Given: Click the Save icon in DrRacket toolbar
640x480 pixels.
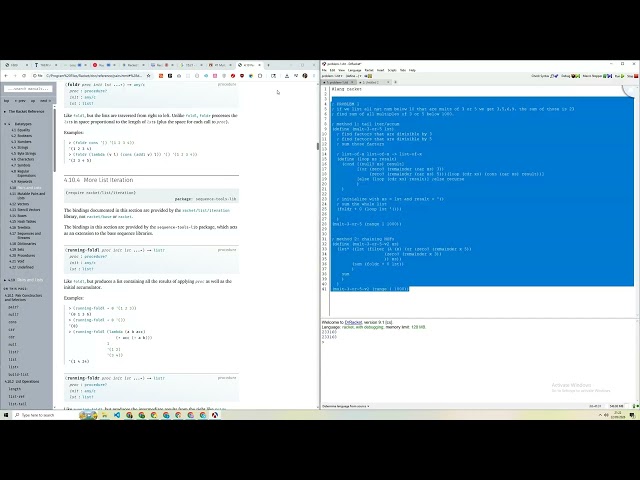Looking at the screenshot, I should pos(368,76).
